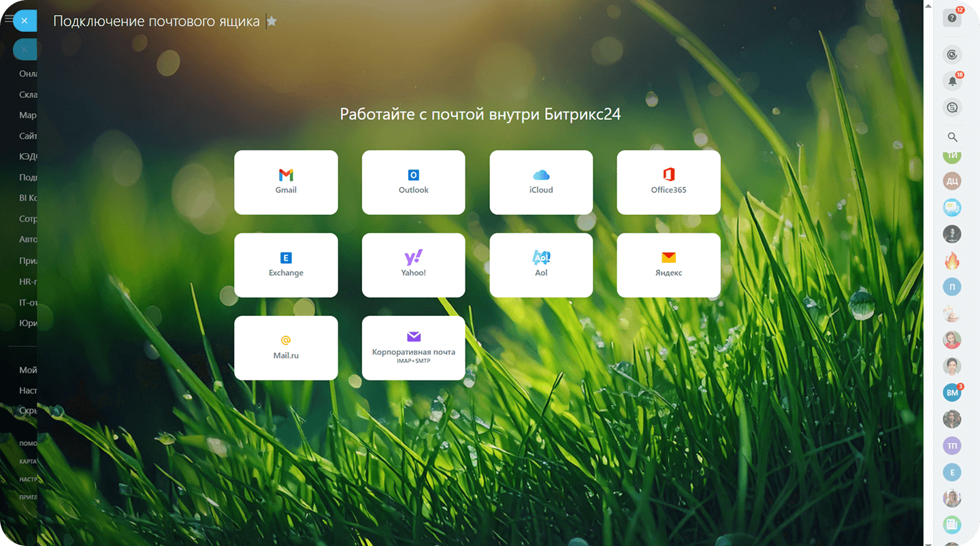Open notifications bell with 18 badge
Screen dimensions: 980x546
click(952, 81)
